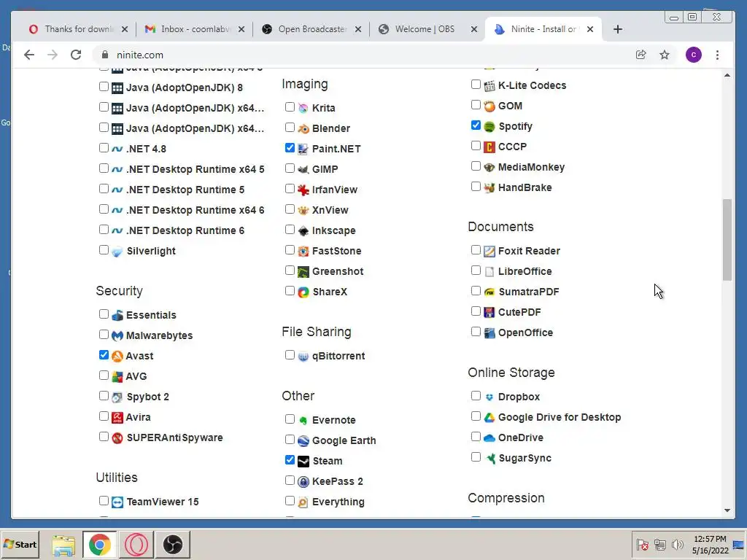This screenshot has height=560, width=747.
Task: Click the MediaMonkey label
Action: pyautogui.click(x=531, y=167)
